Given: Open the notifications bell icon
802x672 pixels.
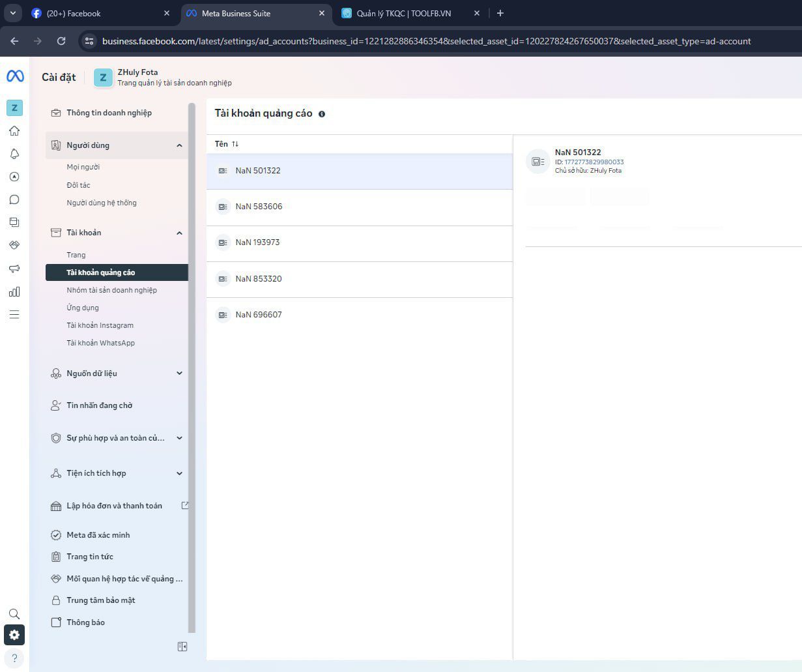Looking at the screenshot, I should [x=14, y=154].
